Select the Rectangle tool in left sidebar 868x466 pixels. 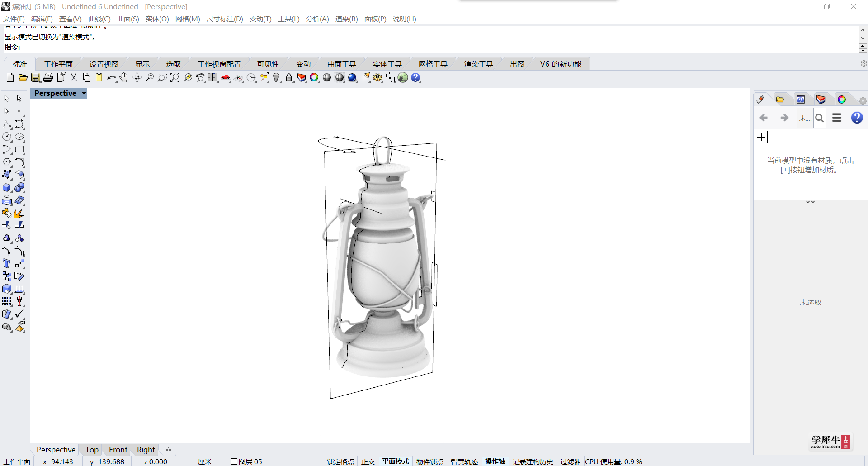19,149
